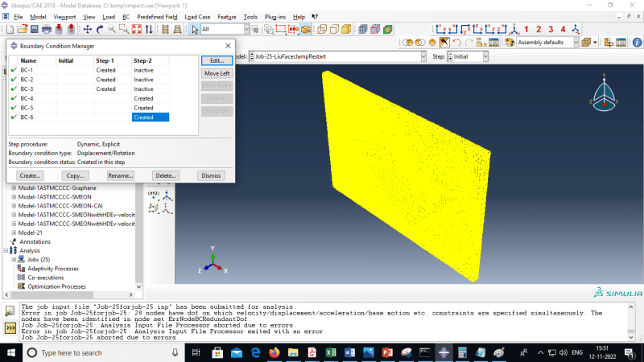Click the Windows taskbar search box

[x=103, y=352]
